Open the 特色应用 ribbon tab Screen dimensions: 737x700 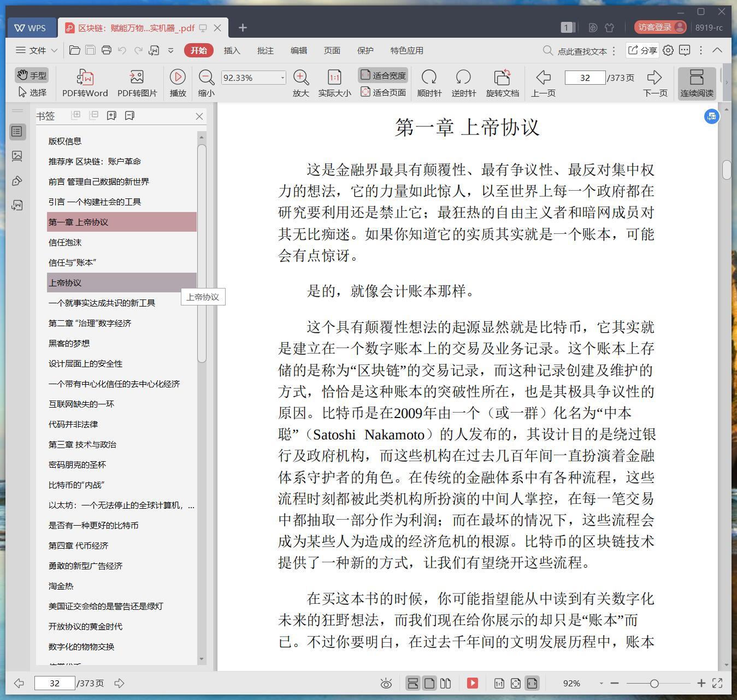pyautogui.click(x=406, y=50)
